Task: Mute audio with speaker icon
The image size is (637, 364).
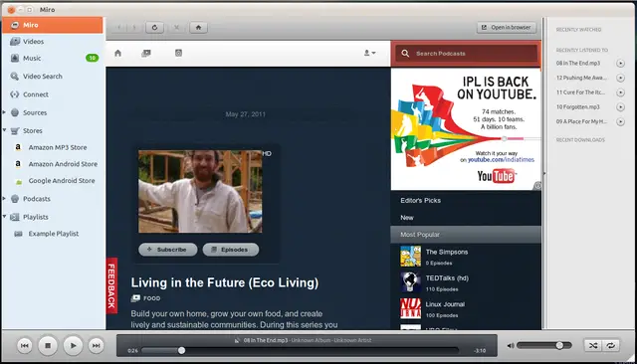Action: coord(511,346)
